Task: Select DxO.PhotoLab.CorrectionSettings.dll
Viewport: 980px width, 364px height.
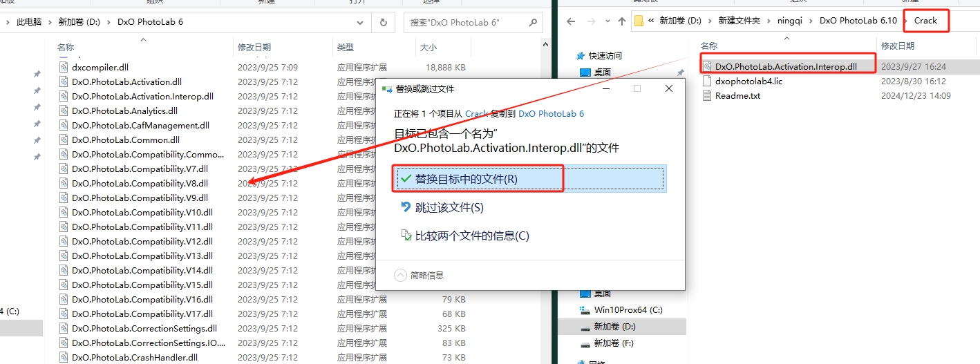Action: (144, 329)
